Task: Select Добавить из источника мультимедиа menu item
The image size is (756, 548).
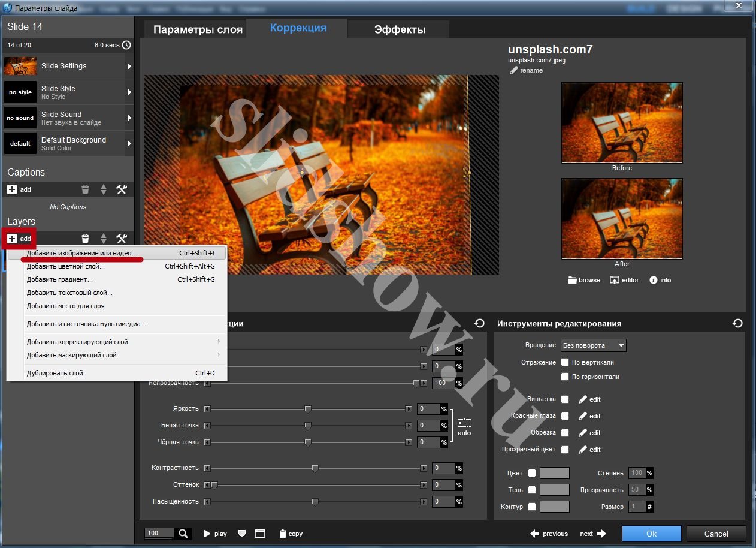Action: (x=117, y=324)
